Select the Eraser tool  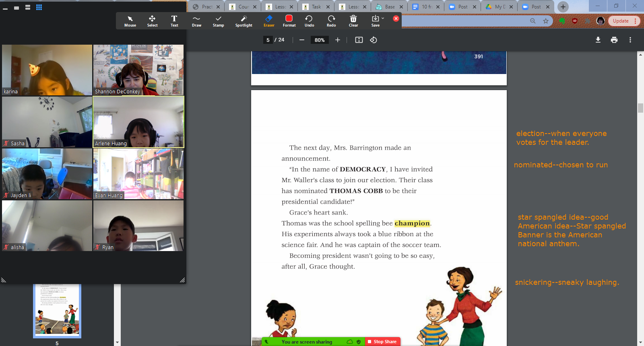269,21
